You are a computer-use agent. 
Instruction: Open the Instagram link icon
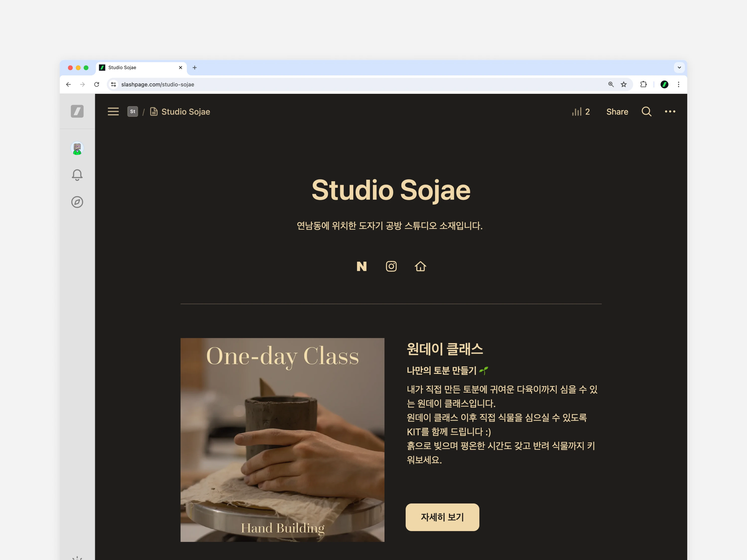[x=391, y=266]
